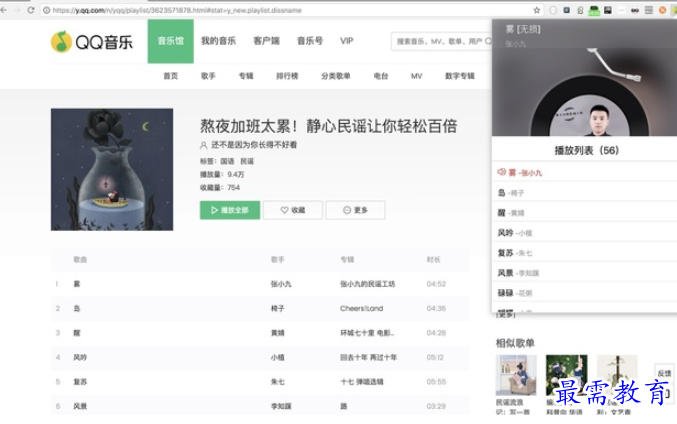The image size is (677, 424).
Task: Open the 音乐号 tab
Action: click(x=310, y=41)
